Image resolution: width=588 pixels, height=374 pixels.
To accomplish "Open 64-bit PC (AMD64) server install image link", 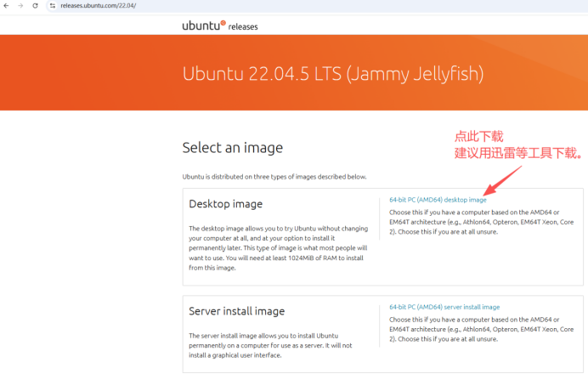I will pyautogui.click(x=444, y=307).
